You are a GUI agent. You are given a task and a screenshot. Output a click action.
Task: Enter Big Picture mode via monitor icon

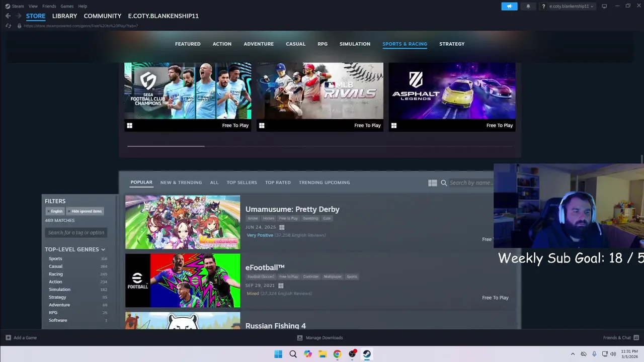604,6
